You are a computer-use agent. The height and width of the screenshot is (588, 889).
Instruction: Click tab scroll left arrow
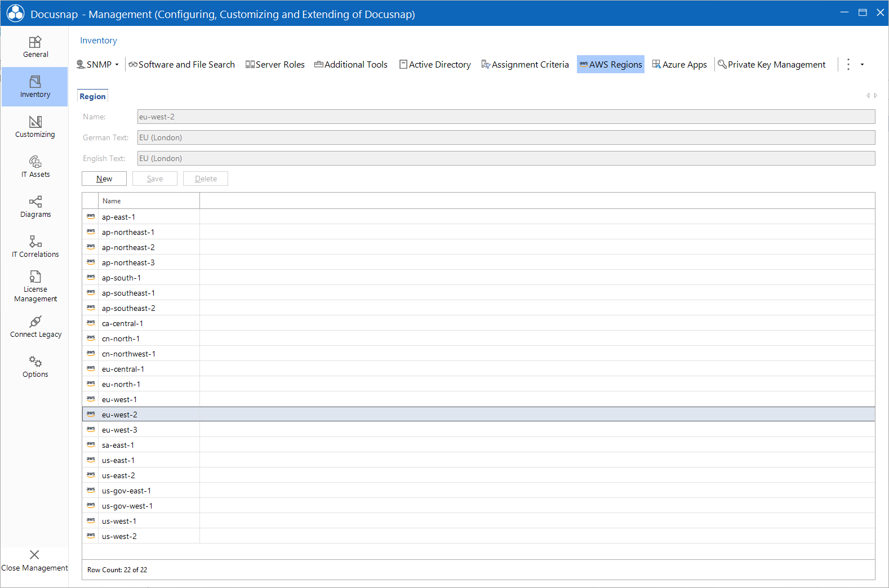pyautogui.click(x=868, y=96)
